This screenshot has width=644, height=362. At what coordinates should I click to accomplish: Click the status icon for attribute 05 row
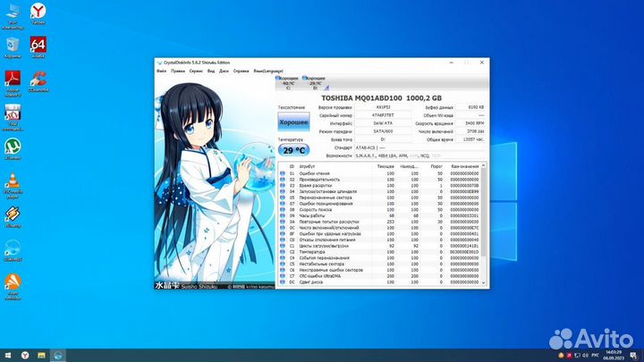point(283,198)
